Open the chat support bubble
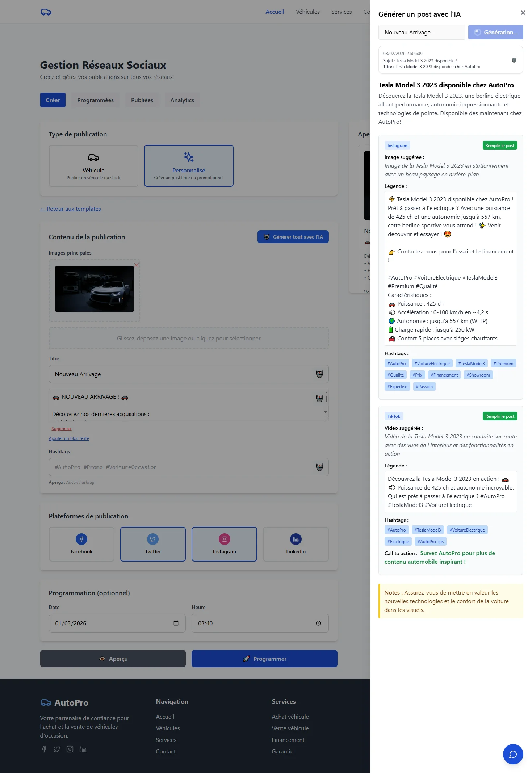The image size is (532, 773). pos(513,754)
